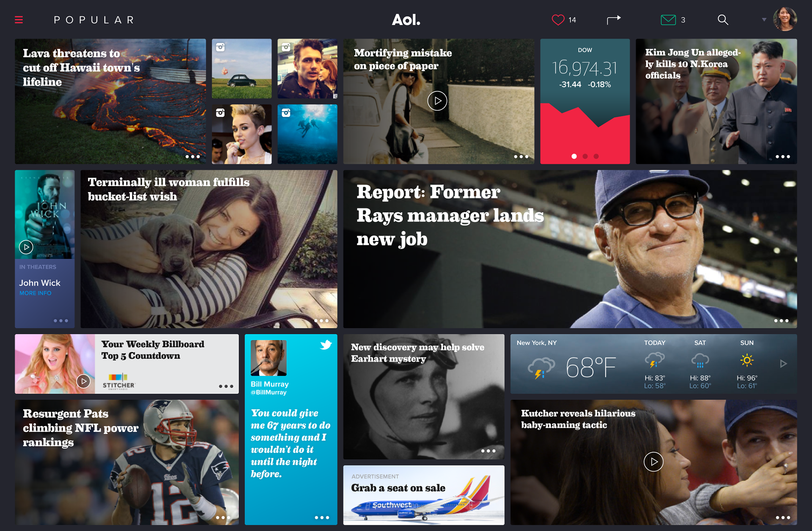Expand the profile dropdown arrow
The width and height of the screenshot is (812, 531).
764,20
